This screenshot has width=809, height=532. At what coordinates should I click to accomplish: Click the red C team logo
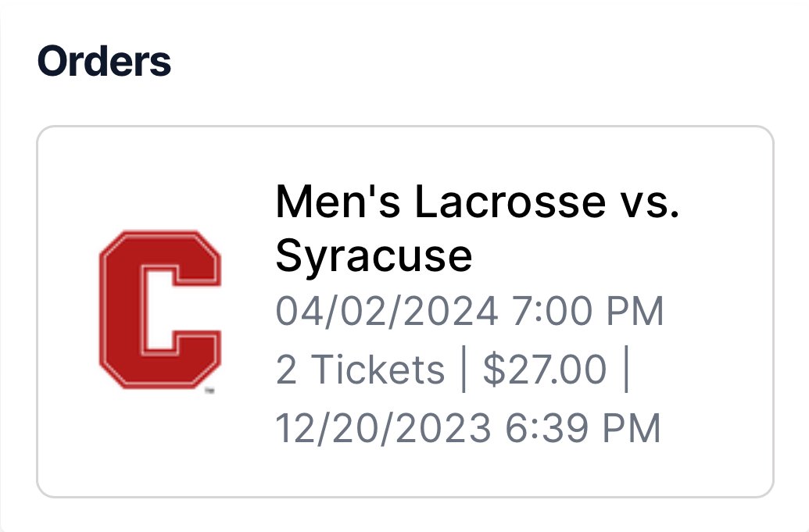click(159, 308)
